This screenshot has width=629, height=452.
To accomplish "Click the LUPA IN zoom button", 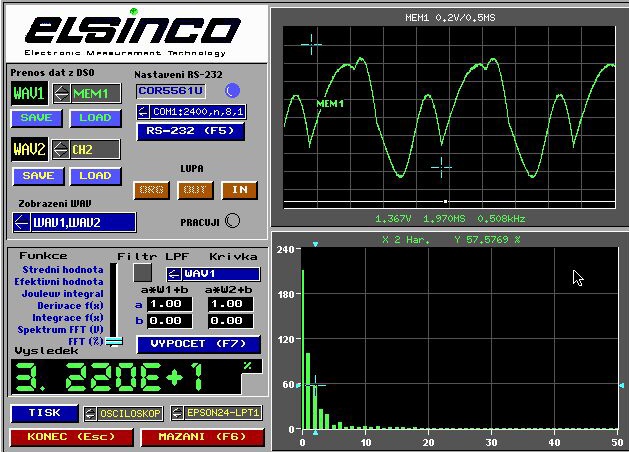I will tap(239, 190).
